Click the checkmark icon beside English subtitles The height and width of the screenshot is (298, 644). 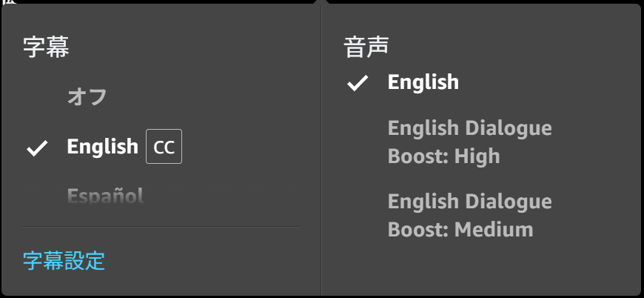37,148
